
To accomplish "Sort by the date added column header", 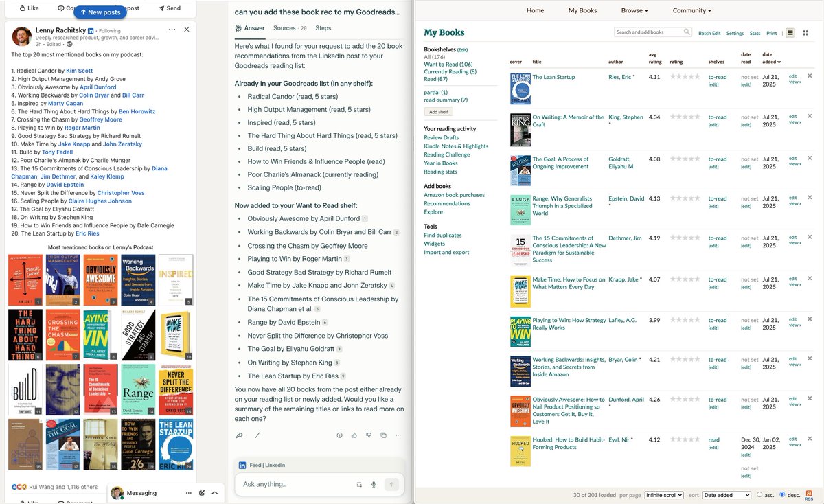I will click(x=770, y=58).
